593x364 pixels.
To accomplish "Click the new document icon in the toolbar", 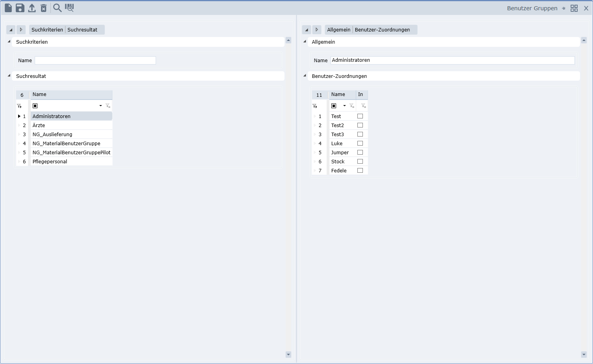I will click(8, 8).
